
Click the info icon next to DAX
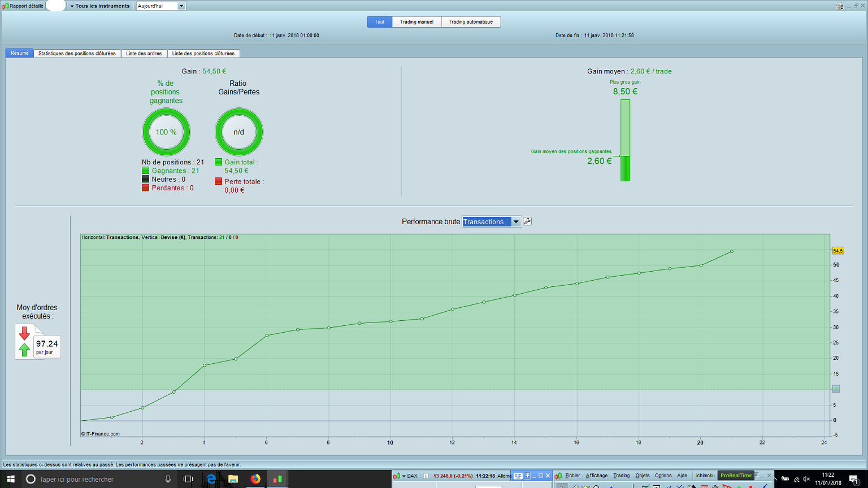click(426, 476)
